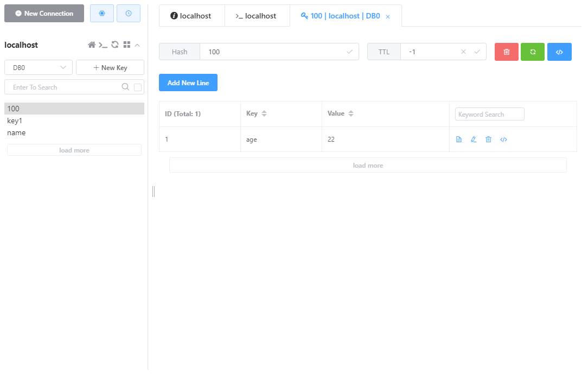Switch to the localhost console tab
The image size is (588, 374).
257,16
